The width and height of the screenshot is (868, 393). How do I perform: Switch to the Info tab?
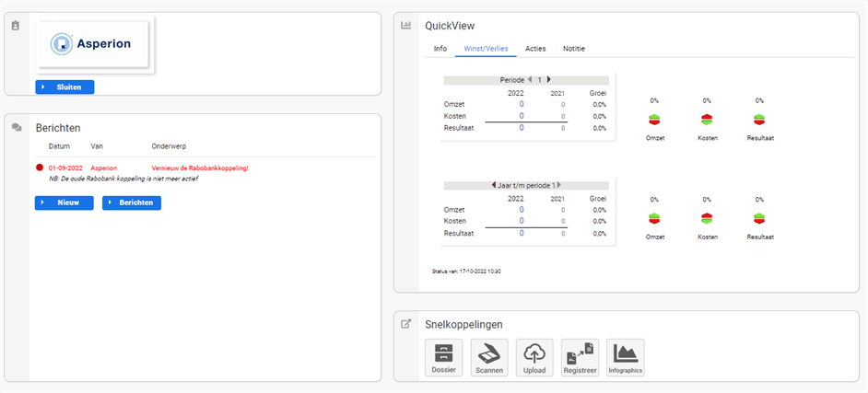tap(440, 49)
